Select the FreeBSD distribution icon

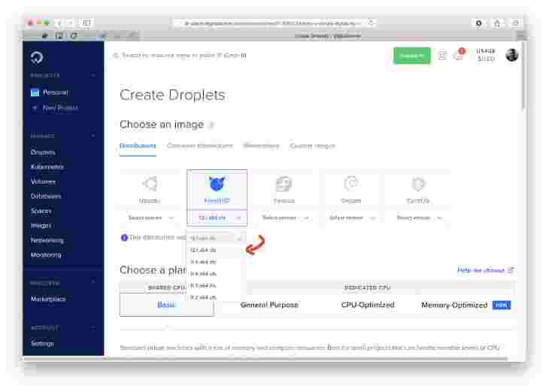coord(217,184)
